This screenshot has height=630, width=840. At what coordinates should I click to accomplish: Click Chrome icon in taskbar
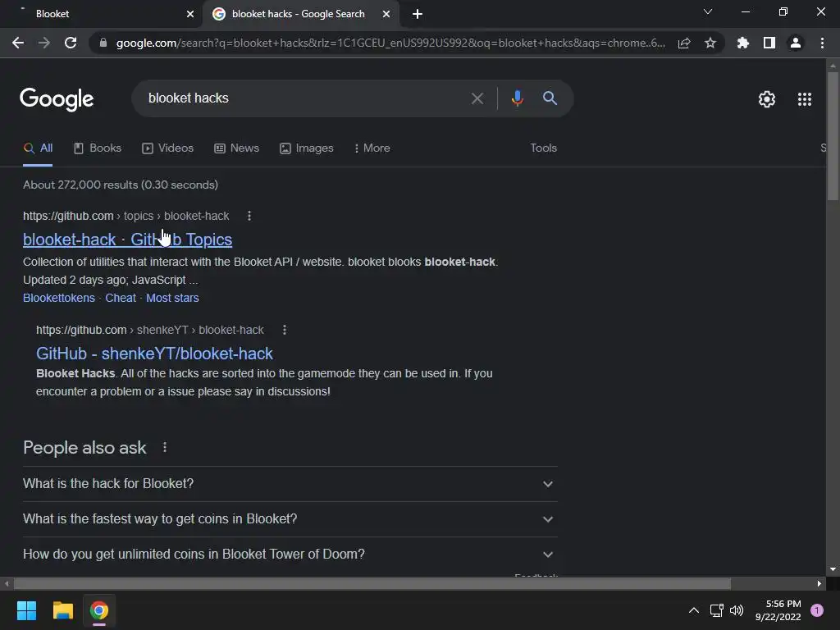tap(99, 610)
